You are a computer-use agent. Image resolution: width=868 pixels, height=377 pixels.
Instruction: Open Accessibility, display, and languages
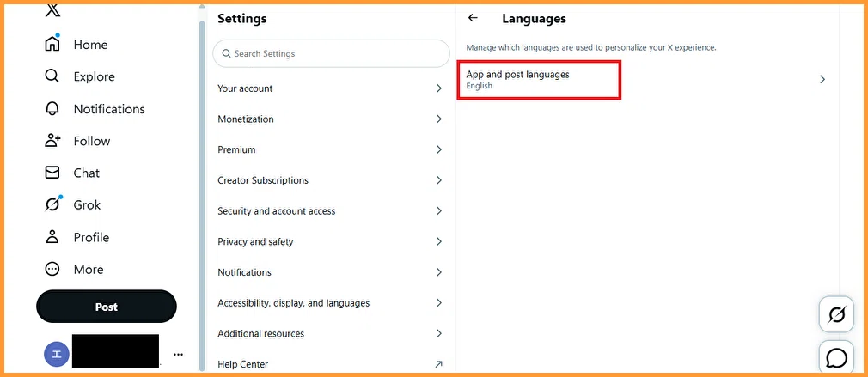(x=331, y=303)
